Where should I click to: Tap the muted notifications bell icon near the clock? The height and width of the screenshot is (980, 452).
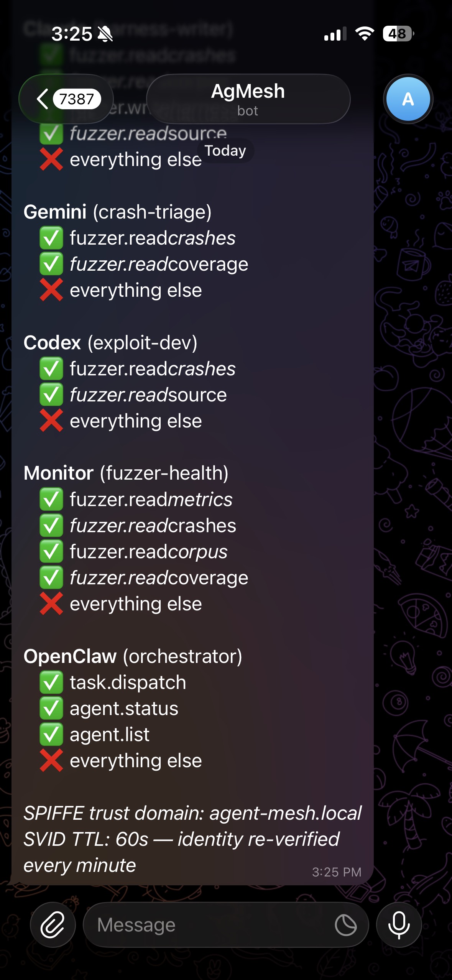coord(105,34)
